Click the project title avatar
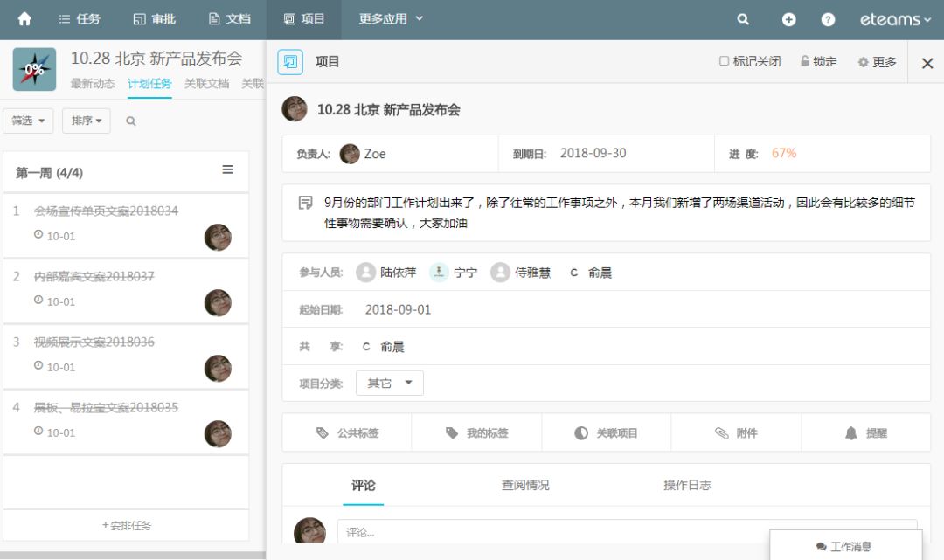The image size is (944, 560). click(295, 109)
